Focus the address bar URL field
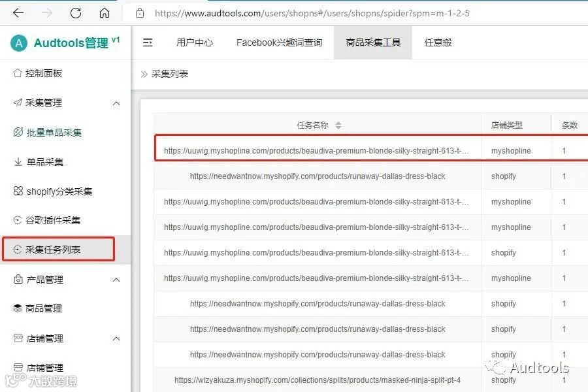Viewport: 588px width, 392px height. [x=312, y=14]
